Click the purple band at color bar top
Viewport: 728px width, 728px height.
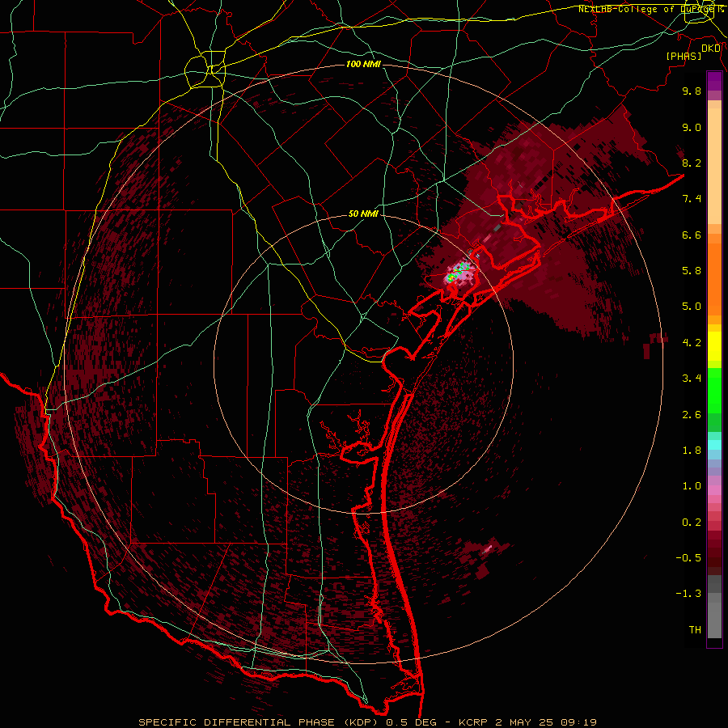[714, 81]
